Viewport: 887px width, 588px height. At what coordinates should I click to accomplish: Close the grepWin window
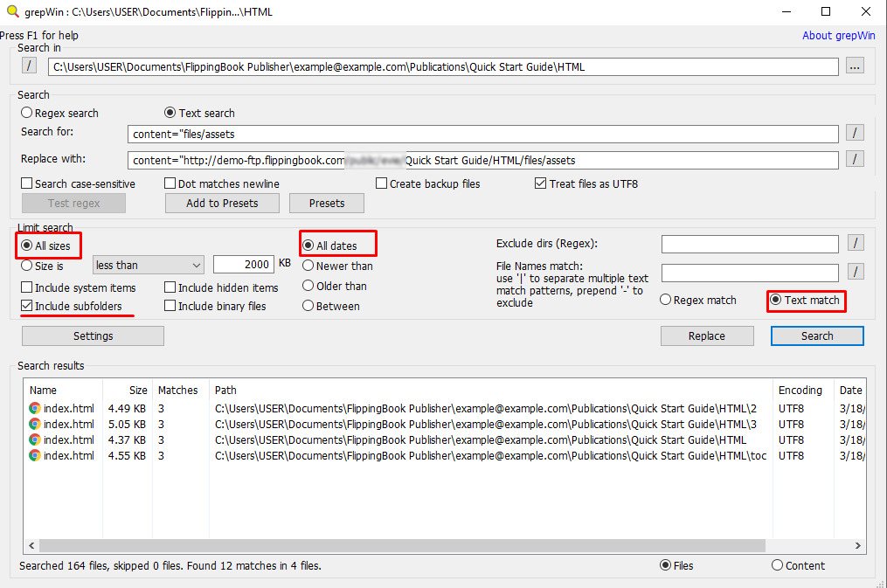click(865, 12)
